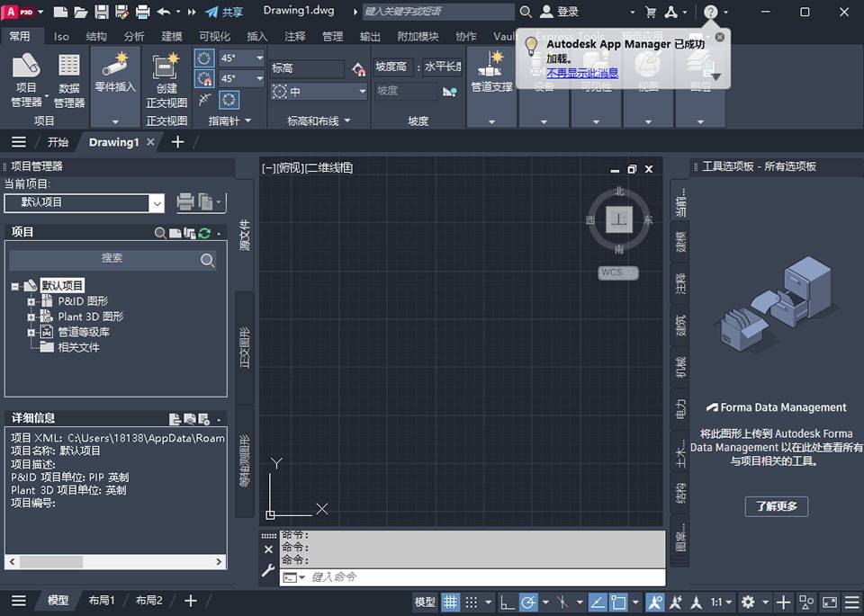Click the help question mark icon
Image resolution: width=864 pixels, height=616 pixels.
coord(711,12)
